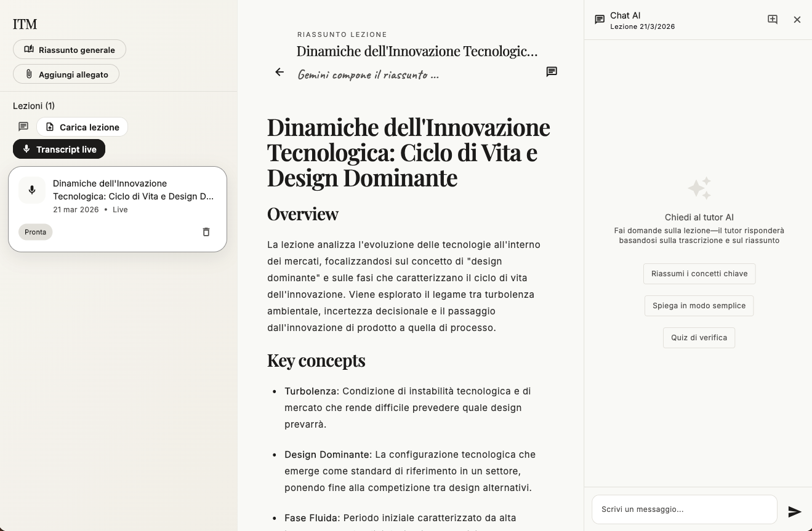This screenshot has width=812, height=531.
Task: Launch the Quiz di verifica
Action: click(x=699, y=337)
